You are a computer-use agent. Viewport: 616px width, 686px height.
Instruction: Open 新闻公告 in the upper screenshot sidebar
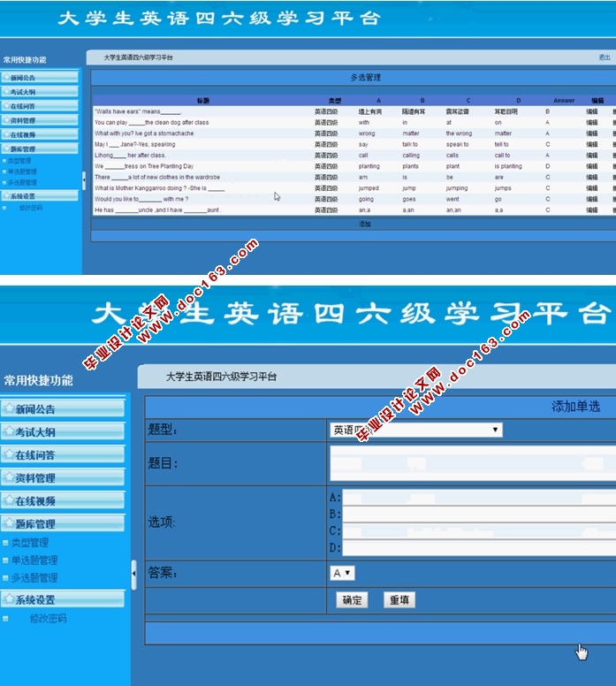pos(40,78)
